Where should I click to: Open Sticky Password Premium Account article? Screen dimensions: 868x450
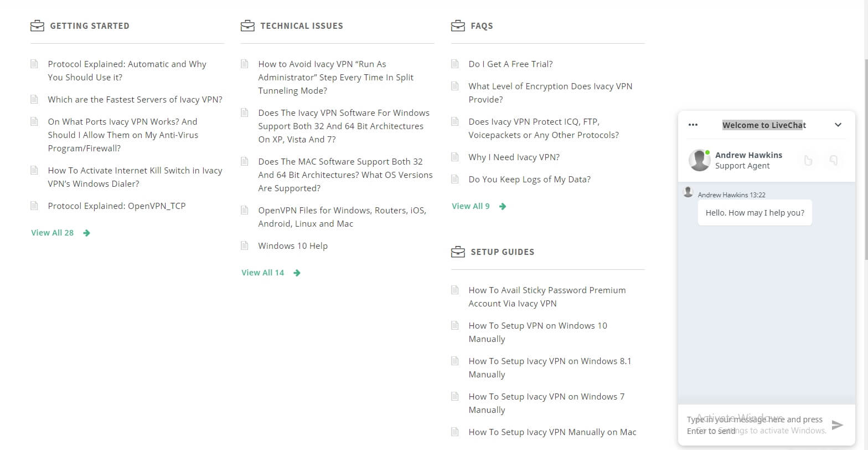point(547,296)
